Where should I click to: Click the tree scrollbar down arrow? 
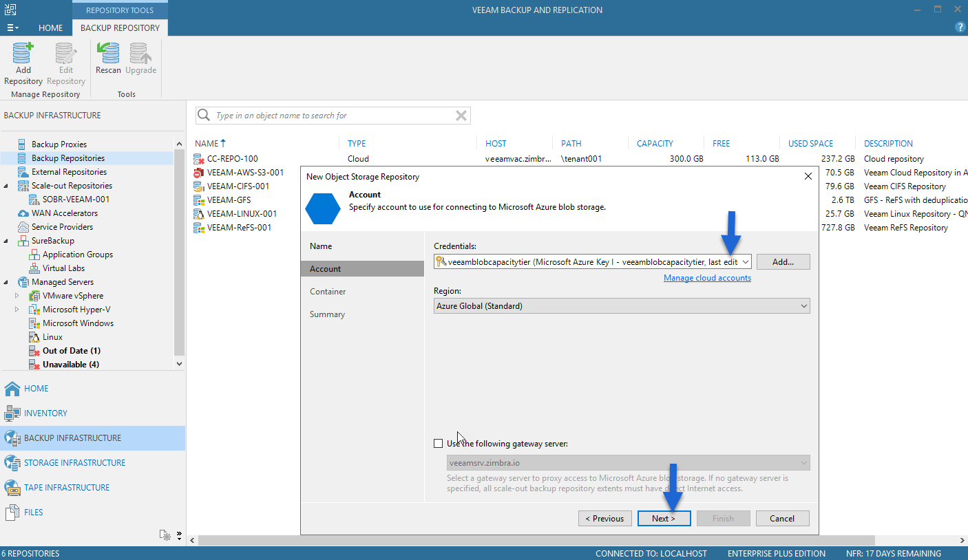(180, 364)
